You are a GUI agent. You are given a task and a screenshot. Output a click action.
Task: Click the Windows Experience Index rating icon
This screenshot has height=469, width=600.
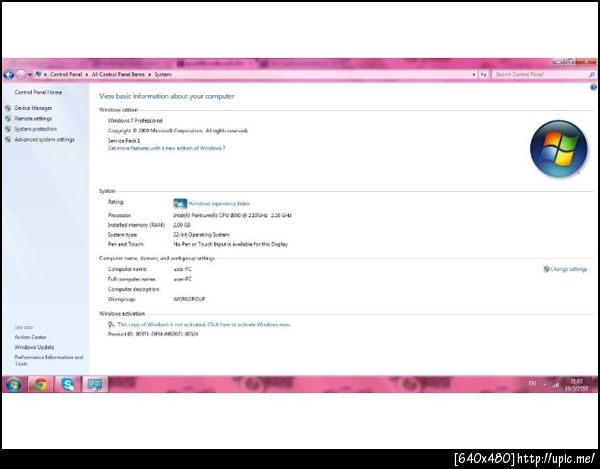[x=180, y=203]
